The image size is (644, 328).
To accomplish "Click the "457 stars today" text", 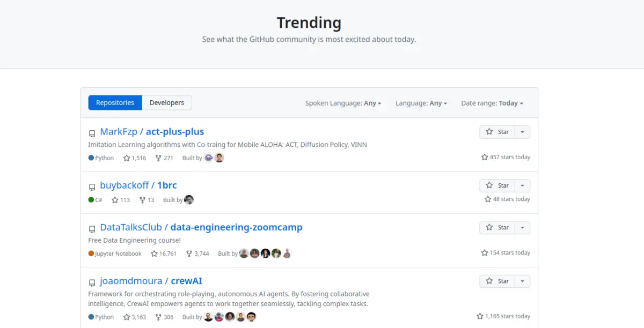I will tap(506, 157).
